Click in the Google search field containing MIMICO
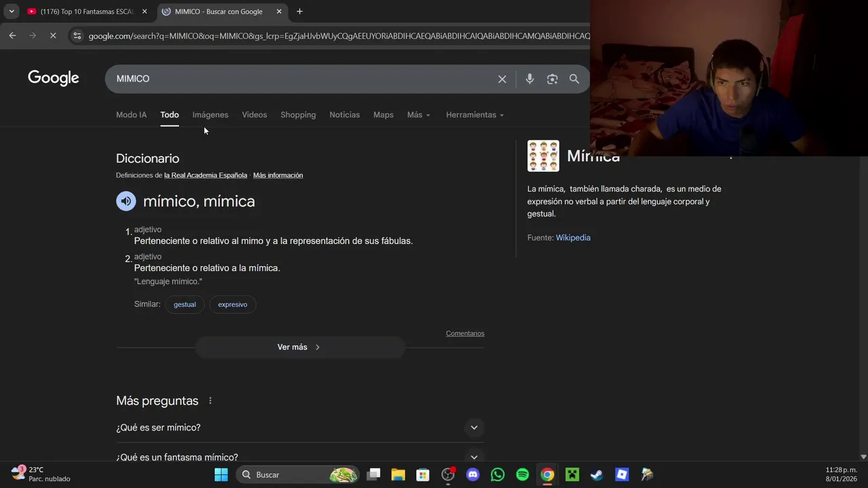The image size is (868, 488). (302, 79)
